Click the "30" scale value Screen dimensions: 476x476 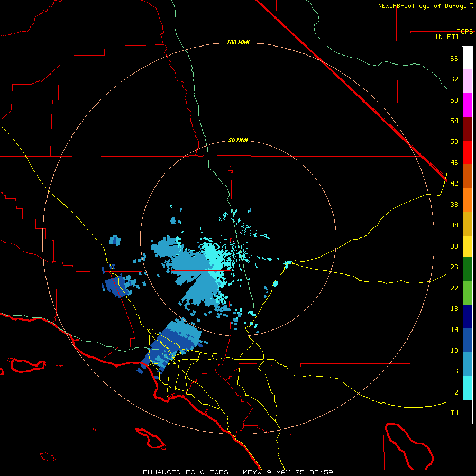click(454, 246)
